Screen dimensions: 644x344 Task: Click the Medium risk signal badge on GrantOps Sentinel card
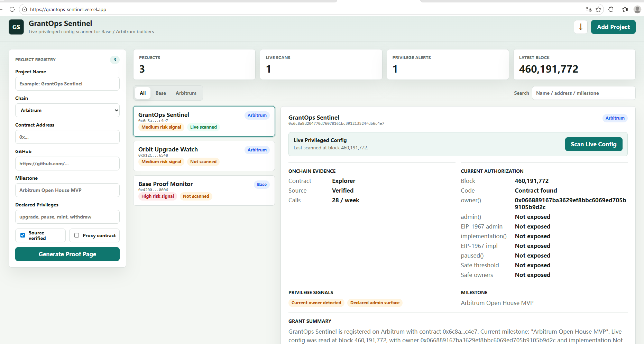click(x=161, y=127)
